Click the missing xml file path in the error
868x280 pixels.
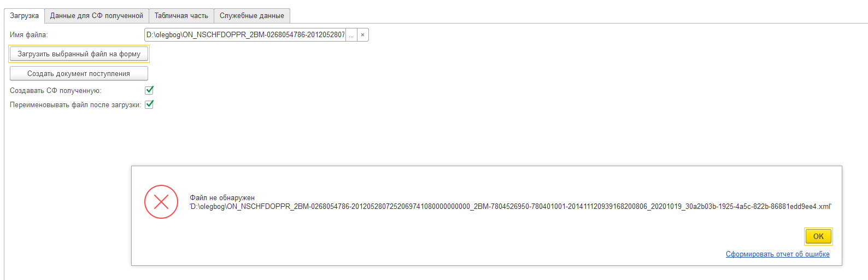[x=511, y=207]
